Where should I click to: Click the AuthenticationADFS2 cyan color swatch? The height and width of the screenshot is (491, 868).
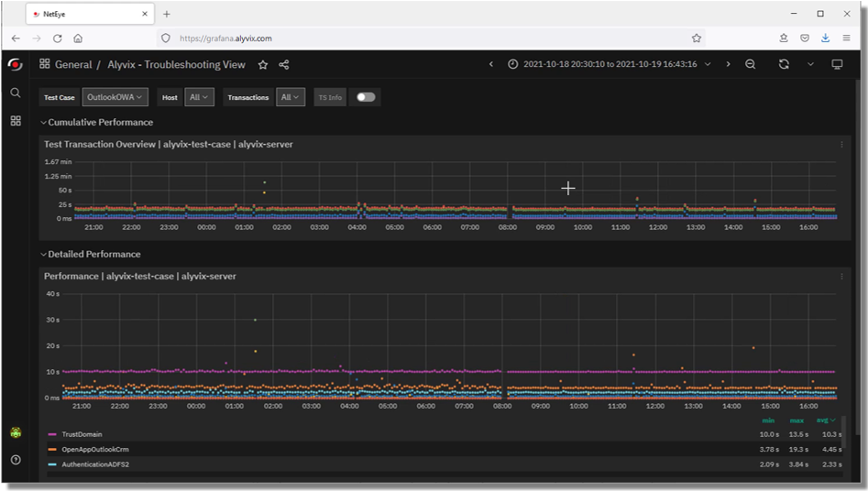pyautogui.click(x=52, y=465)
